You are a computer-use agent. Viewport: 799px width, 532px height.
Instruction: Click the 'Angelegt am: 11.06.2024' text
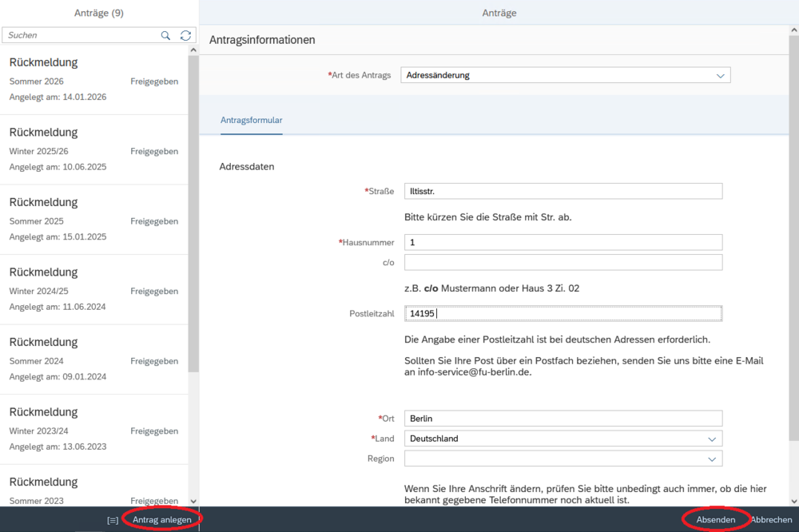tap(58, 307)
